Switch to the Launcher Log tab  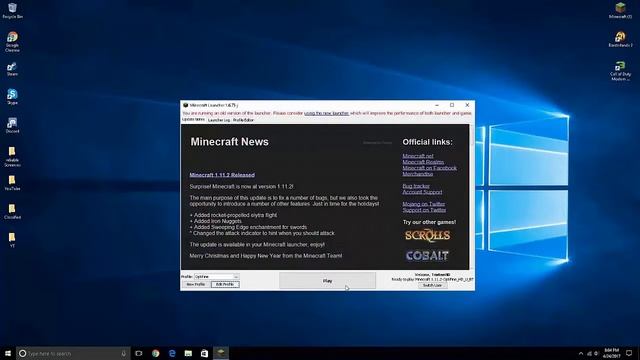pos(219,120)
